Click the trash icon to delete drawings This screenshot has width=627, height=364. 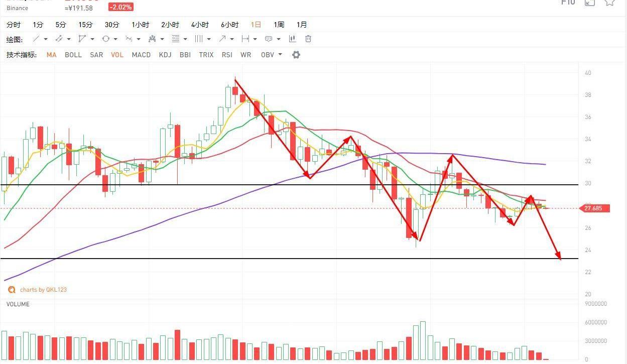tap(308, 39)
